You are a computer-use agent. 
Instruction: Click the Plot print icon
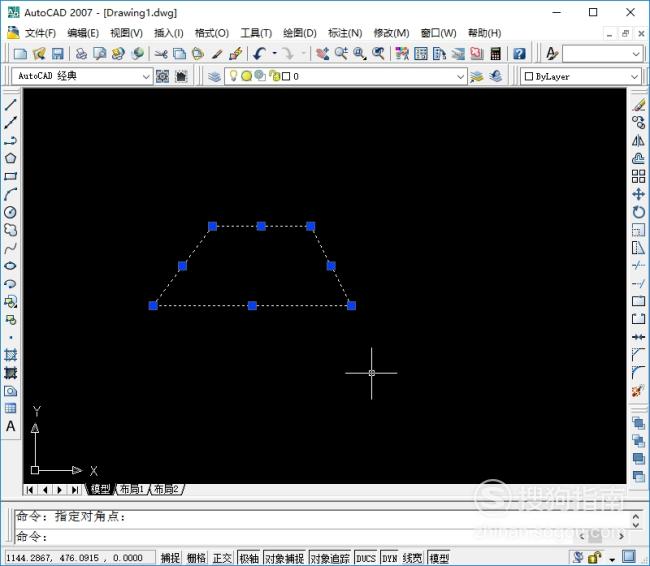81,53
